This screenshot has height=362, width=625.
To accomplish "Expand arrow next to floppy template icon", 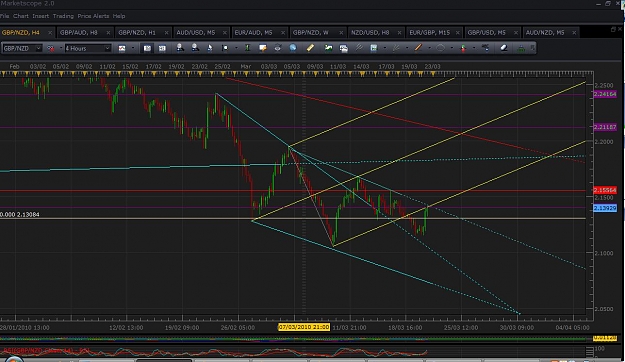I will [x=385, y=48].
